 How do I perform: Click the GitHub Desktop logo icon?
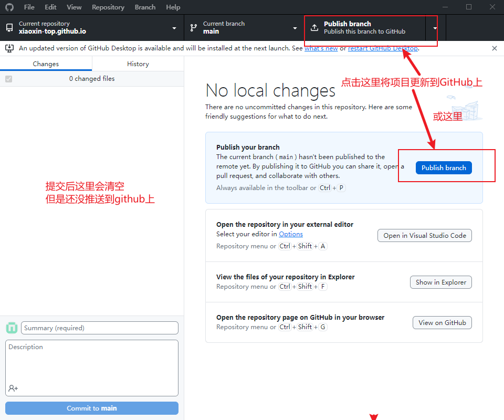(x=9, y=7)
